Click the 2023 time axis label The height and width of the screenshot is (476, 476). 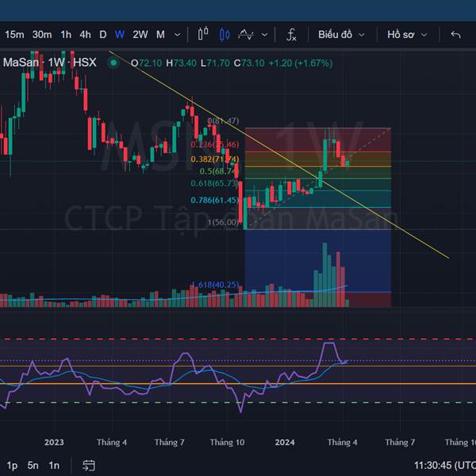coord(54,443)
